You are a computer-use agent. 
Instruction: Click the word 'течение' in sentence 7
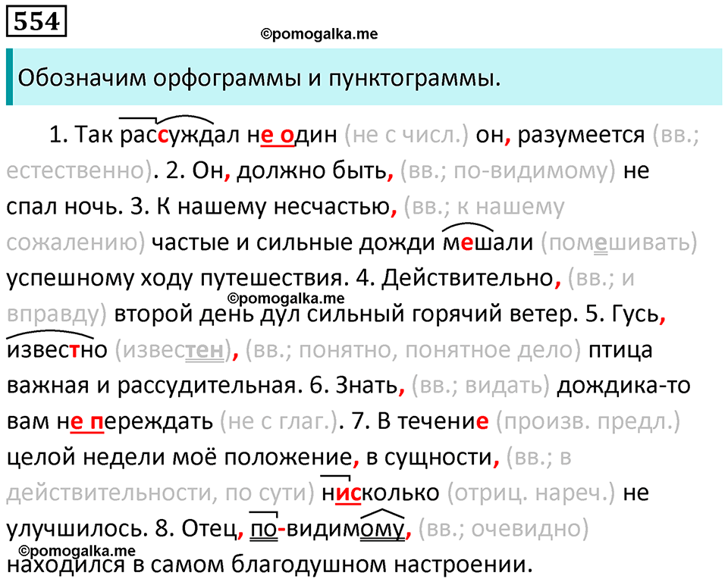click(444, 421)
